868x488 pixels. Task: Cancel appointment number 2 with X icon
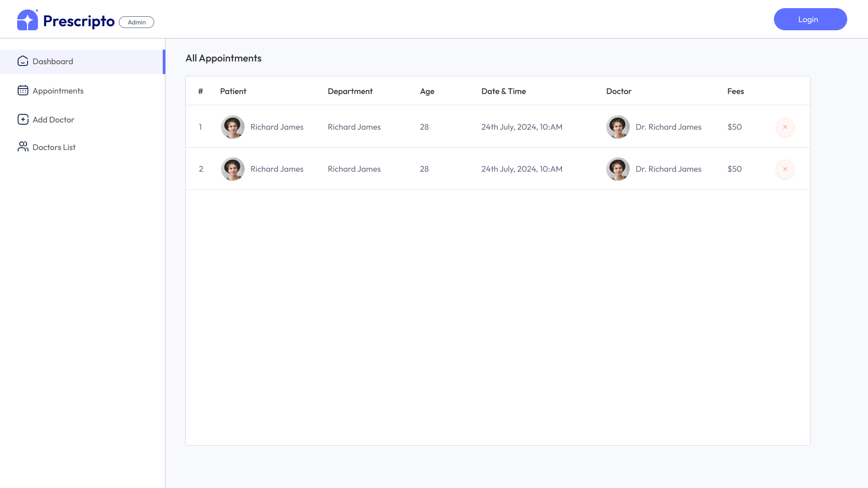[x=785, y=169]
